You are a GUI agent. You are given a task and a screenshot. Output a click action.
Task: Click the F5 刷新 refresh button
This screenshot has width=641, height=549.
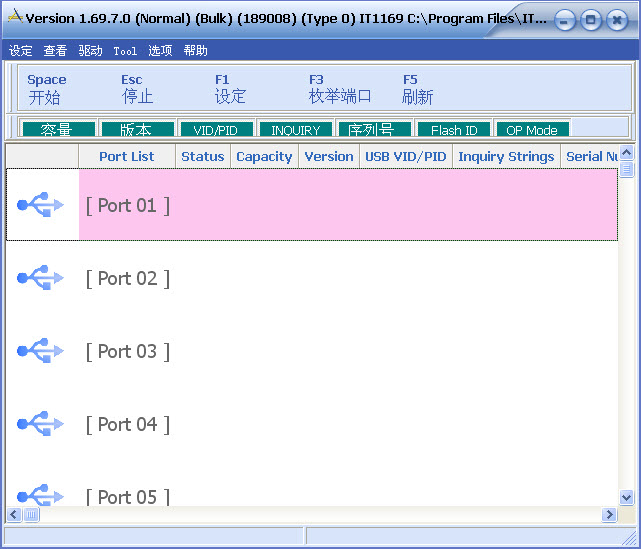[417, 89]
